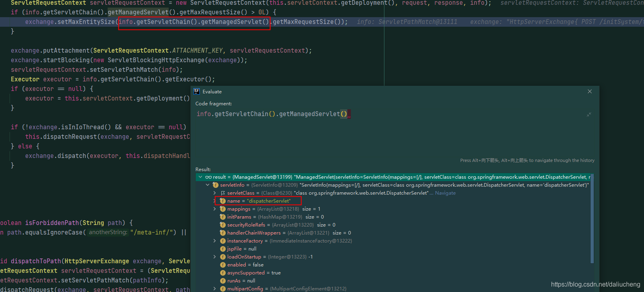Image resolution: width=644 pixels, height=292 pixels.
Task: Click the putAttachment line in editor
Action: pyautogui.click(x=161, y=50)
